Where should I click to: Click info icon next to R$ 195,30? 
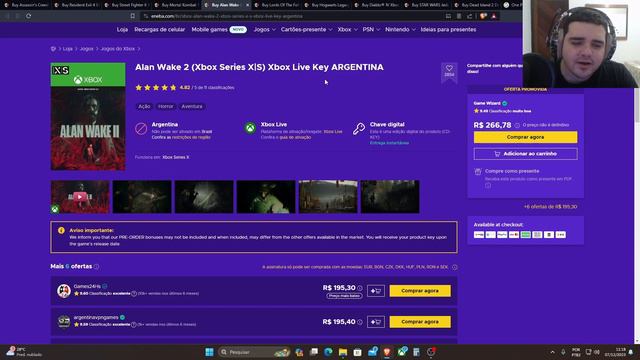coord(360,288)
